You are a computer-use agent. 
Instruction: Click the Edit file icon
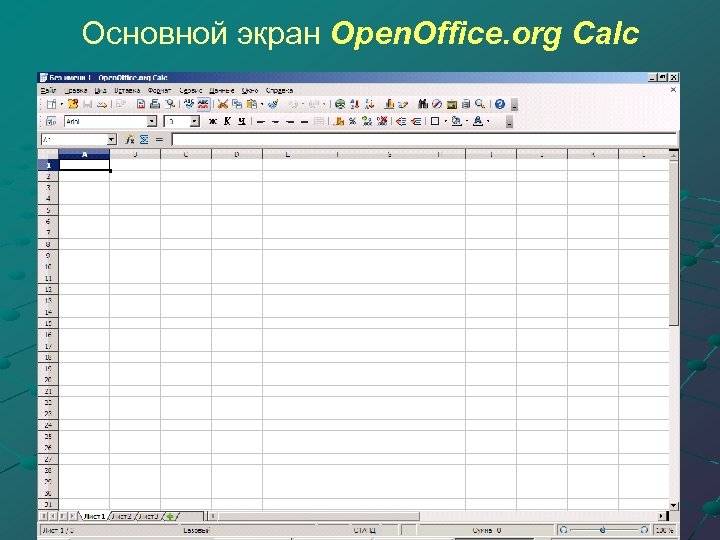pyautogui.click(x=121, y=104)
